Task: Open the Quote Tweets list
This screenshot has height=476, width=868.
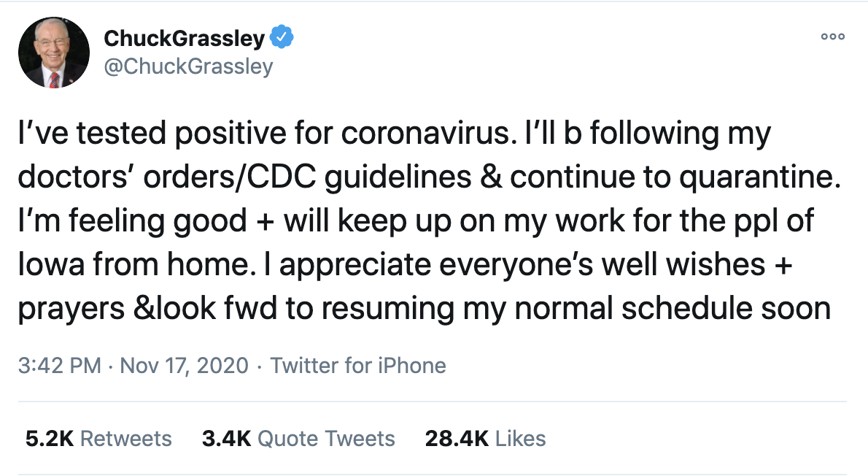Action: click(327, 439)
